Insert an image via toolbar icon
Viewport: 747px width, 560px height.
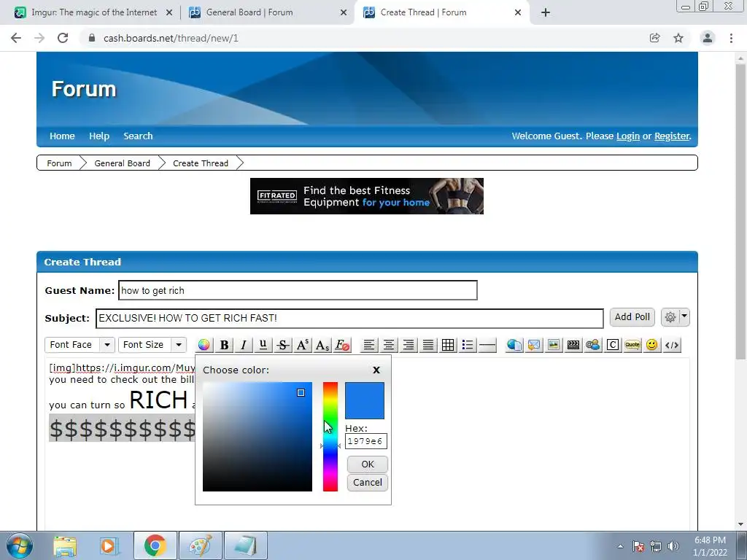[554, 345]
